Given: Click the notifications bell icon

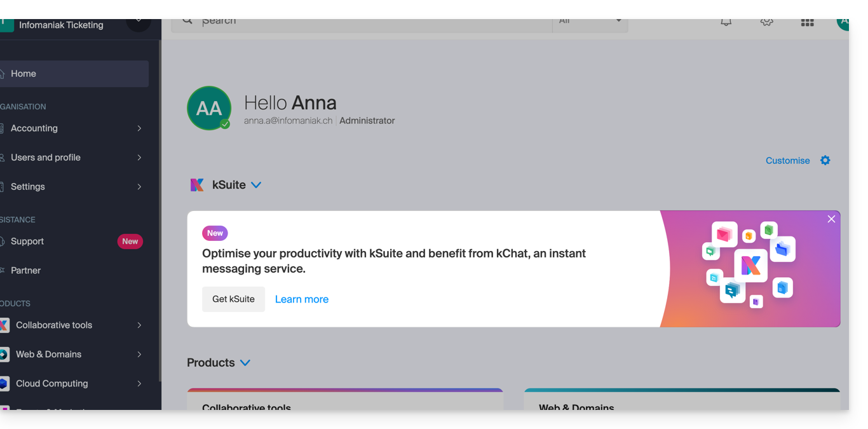Looking at the screenshot, I should (x=726, y=22).
